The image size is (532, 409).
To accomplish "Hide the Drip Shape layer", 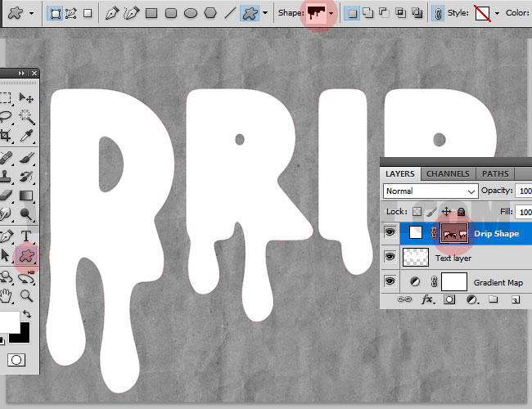I will (x=390, y=232).
